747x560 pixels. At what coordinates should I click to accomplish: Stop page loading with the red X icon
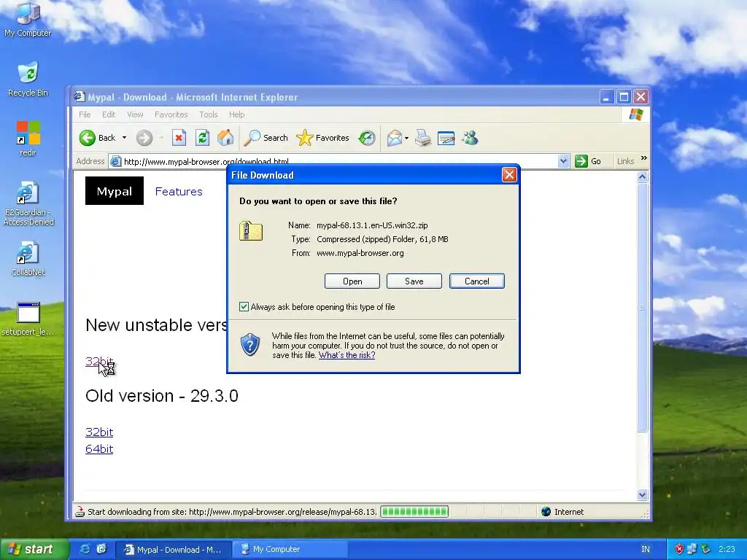179,138
